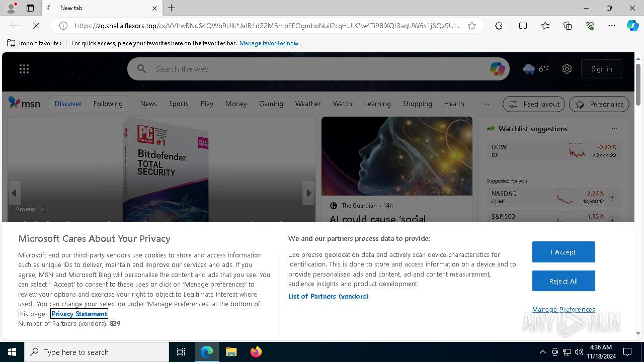Viewport: 644px width, 362px height.
Task: Open the volume control in tray
Action: [x=579, y=352]
